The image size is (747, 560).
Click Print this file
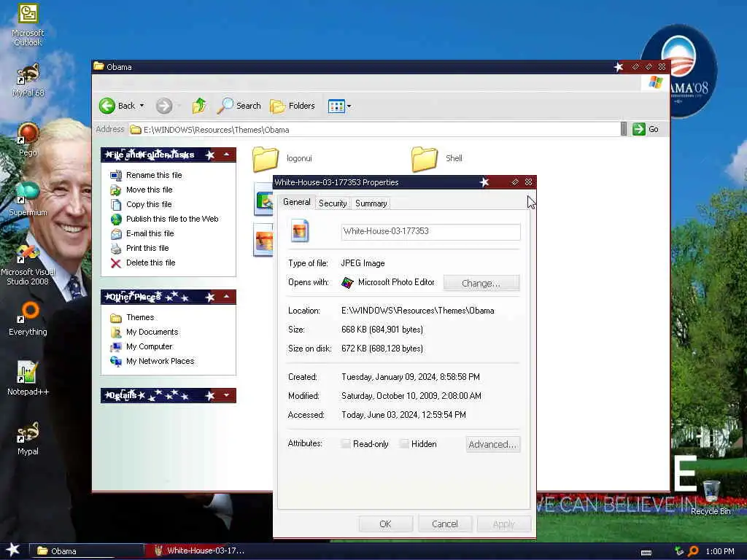coord(147,248)
